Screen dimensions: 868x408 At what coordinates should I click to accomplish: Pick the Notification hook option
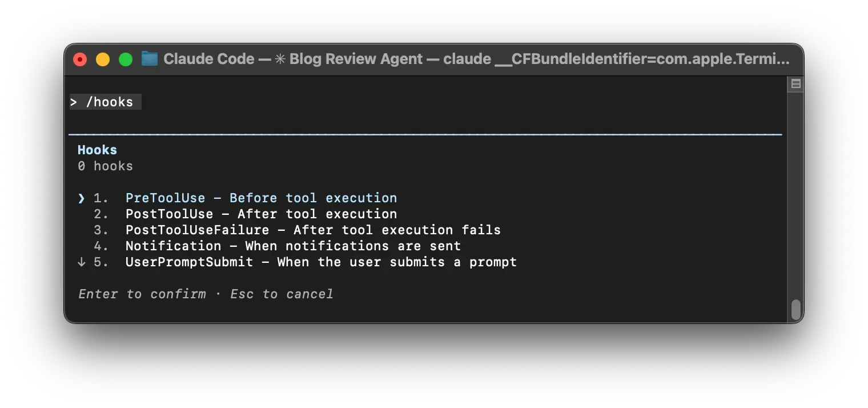(293, 246)
